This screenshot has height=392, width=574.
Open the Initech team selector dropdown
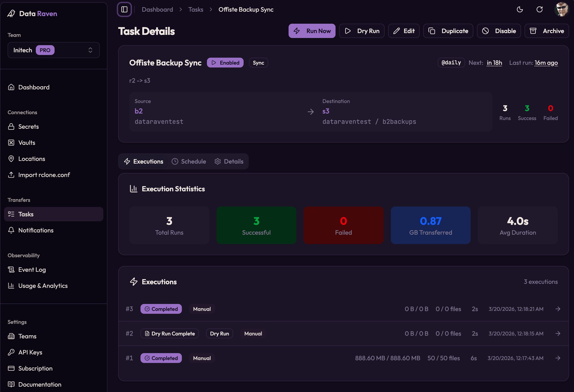(x=54, y=50)
